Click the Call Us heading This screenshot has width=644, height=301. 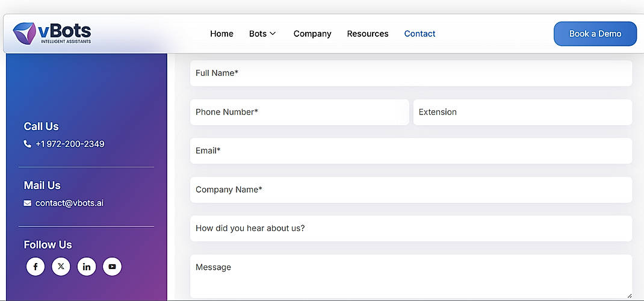(x=41, y=126)
